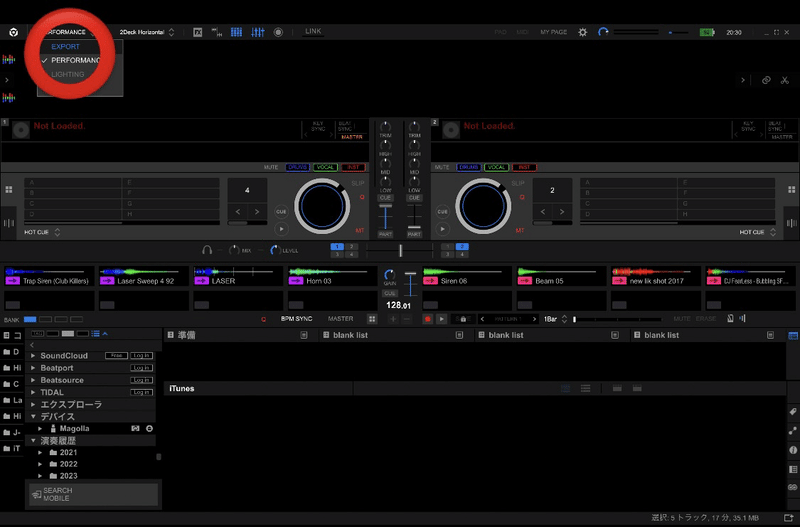Expand the TIDAL tree item
This screenshot has height=527, width=800.
pyautogui.click(x=33, y=392)
